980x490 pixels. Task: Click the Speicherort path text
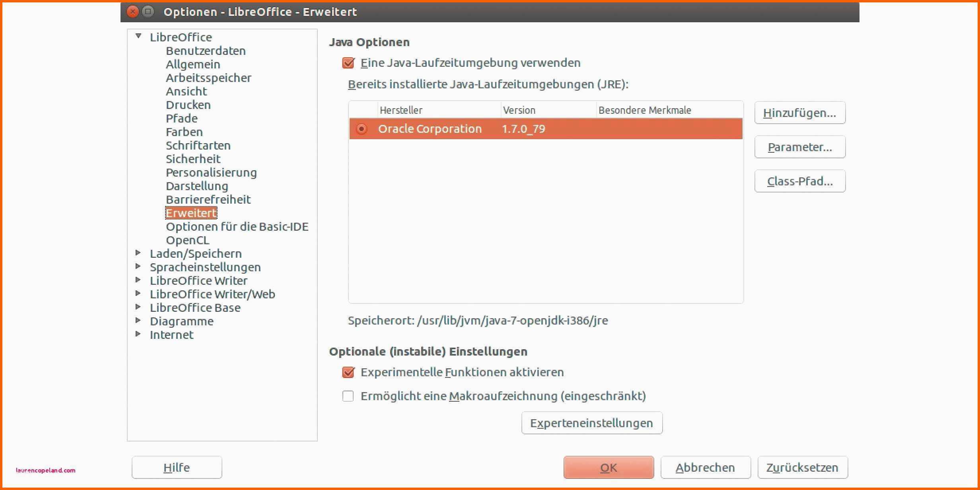[478, 321]
